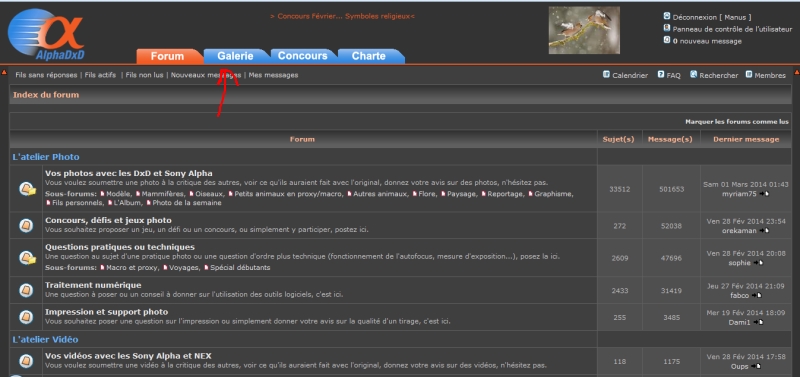The width and height of the screenshot is (800, 377).
Task: Click the Calendrier icon
Action: tap(606, 74)
